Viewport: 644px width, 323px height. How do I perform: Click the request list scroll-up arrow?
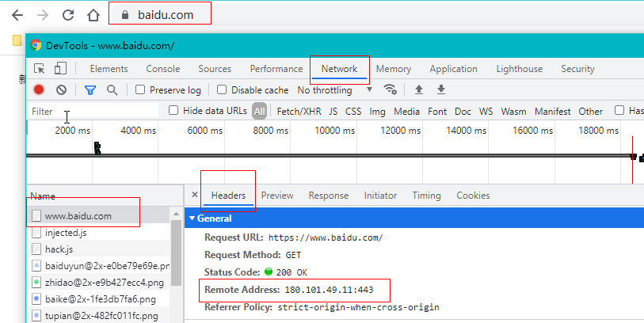pyautogui.click(x=176, y=215)
